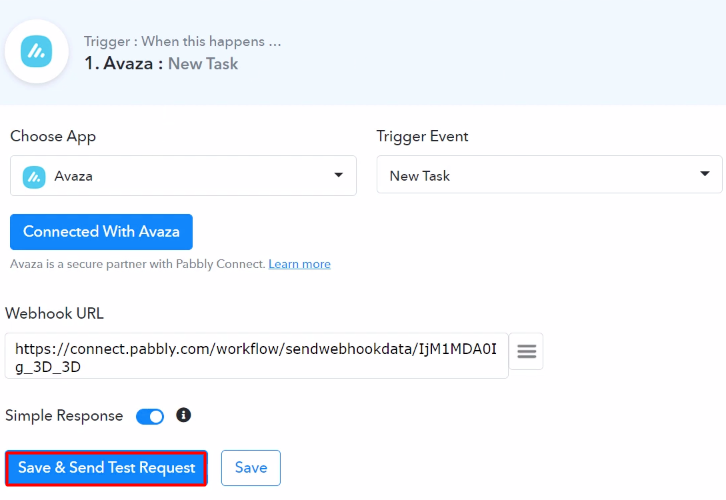Click the Simple Response info icon
Viewport: 726px width, 500px height.
(x=183, y=415)
